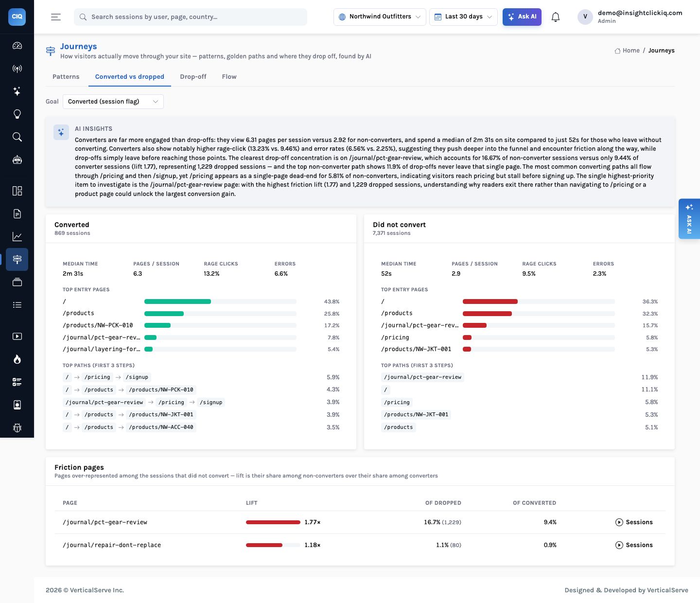
Task: Click the highlighted Journeys signpost sidebar icon
Action: coord(17,259)
